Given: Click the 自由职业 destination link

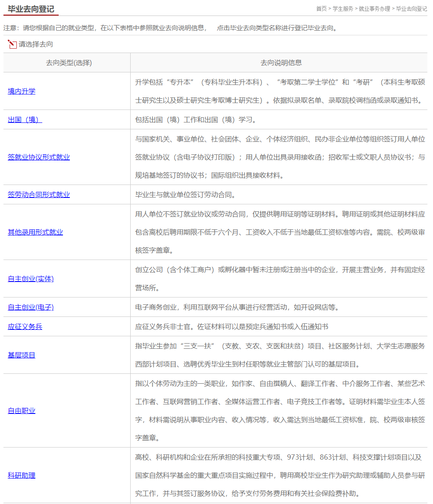Looking at the screenshot, I should tap(22, 411).
